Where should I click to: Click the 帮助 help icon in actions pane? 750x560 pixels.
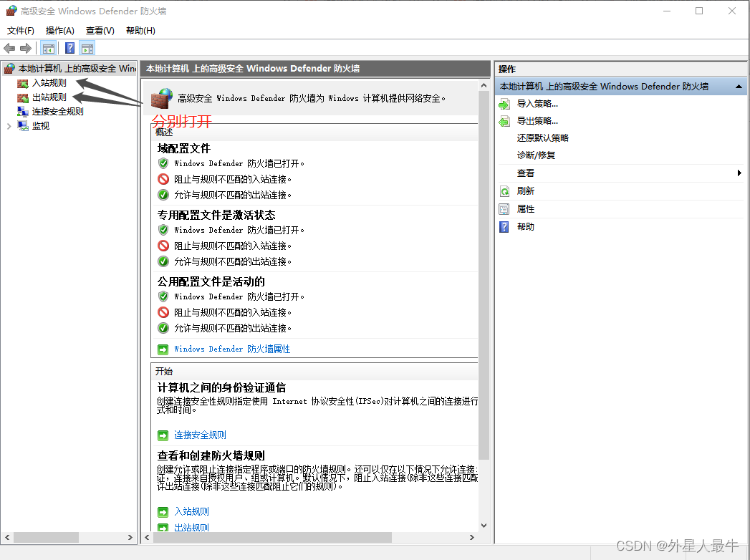504,227
